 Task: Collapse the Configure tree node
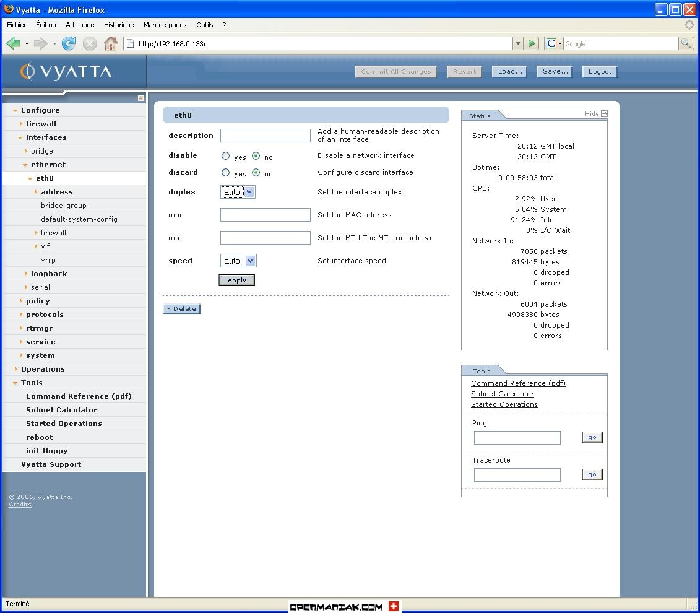[x=15, y=110]
